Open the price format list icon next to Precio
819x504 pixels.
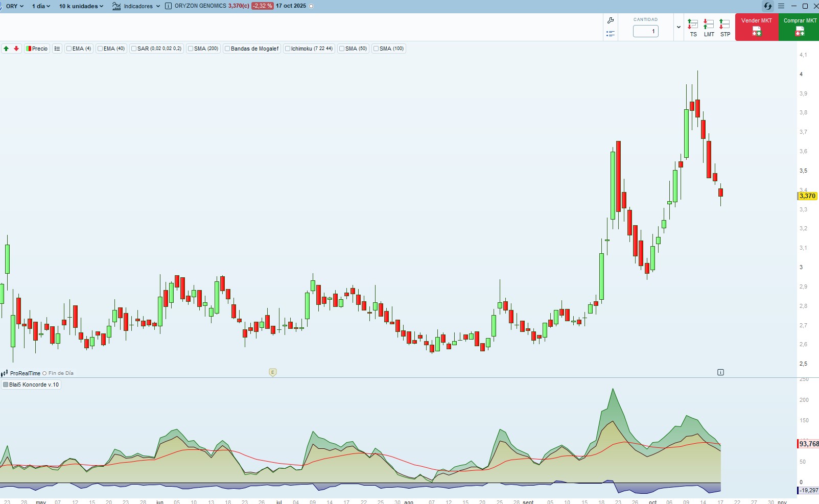click(57, 49)
